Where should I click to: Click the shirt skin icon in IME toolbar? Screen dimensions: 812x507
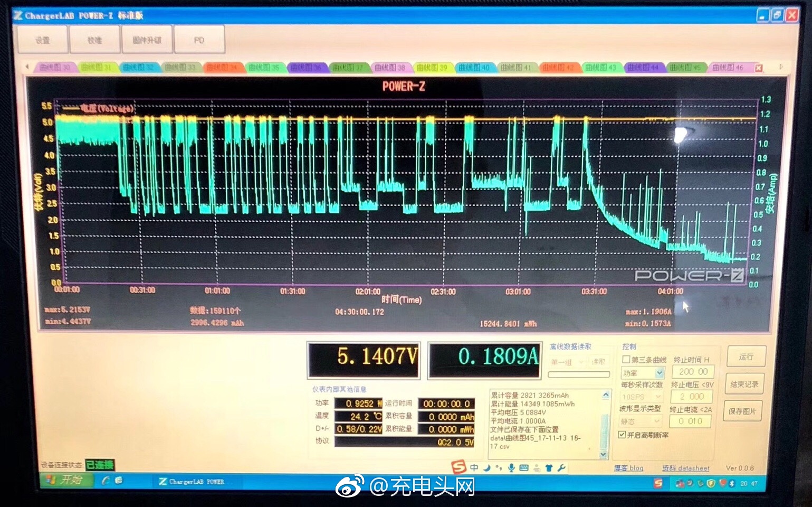coord(549,468)
